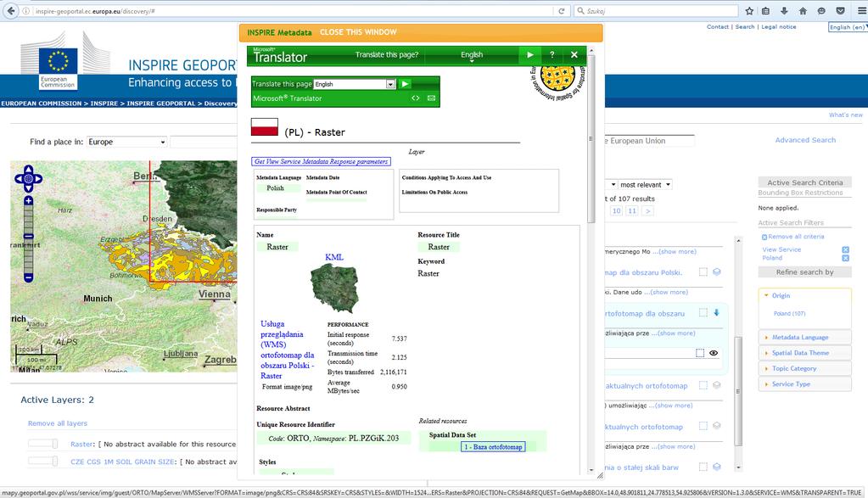Viewport: 868px width, 498px height.
Task: Open the Legal notice link
Action: 779,26
